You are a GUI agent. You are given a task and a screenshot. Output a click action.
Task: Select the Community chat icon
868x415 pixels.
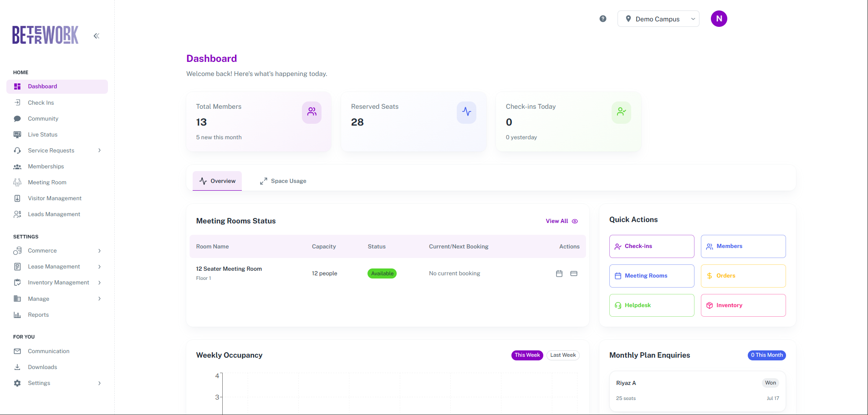click(x=17, y=118)
